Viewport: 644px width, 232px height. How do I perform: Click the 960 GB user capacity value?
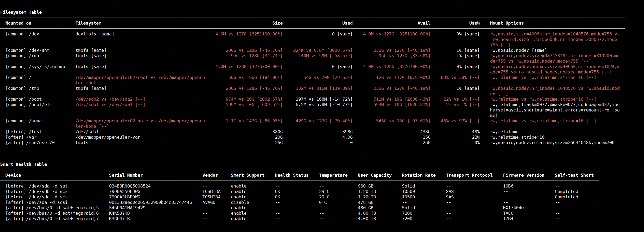[x=365, y=186]
